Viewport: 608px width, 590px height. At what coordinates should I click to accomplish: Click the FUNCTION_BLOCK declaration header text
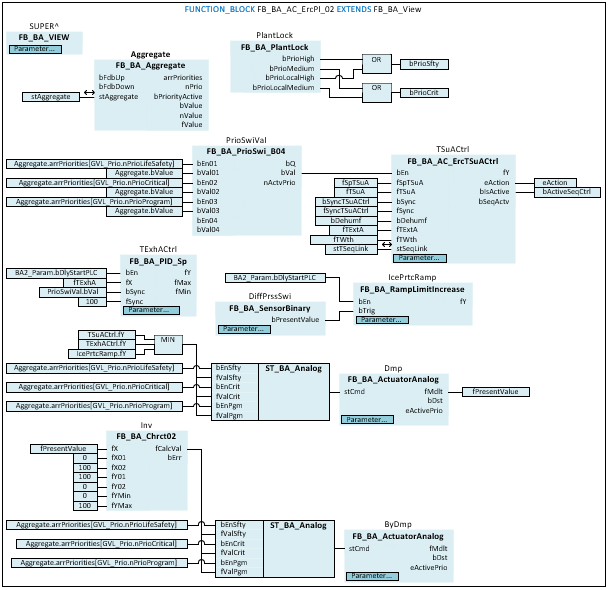tap(303, 9)
